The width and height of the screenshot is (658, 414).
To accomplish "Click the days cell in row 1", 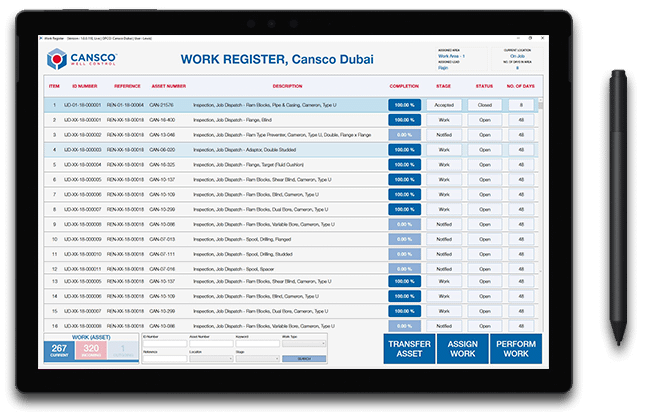I will [x=521, y=105].
